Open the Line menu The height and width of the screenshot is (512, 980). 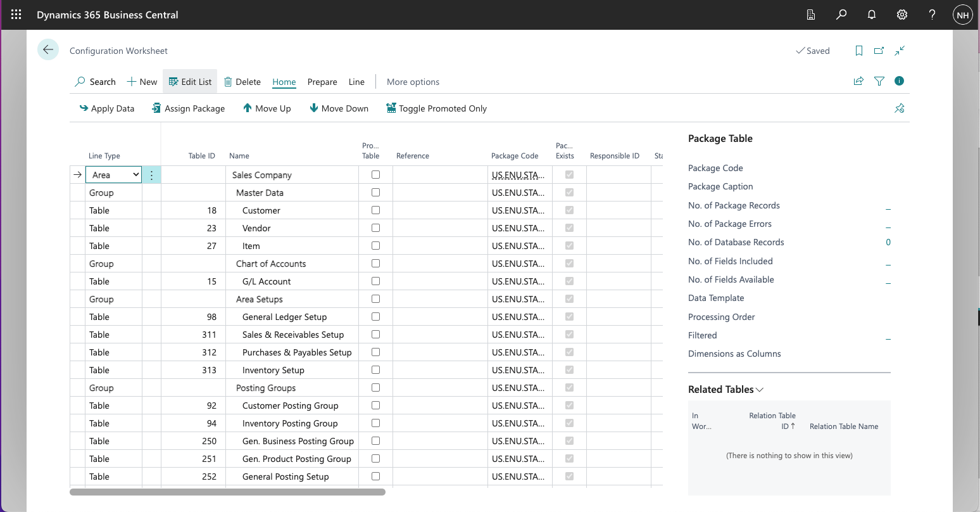(356, 82)
